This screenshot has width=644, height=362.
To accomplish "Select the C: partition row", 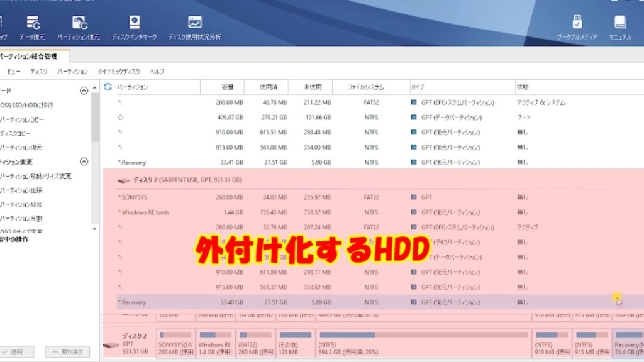I will (x=252, y=118).
